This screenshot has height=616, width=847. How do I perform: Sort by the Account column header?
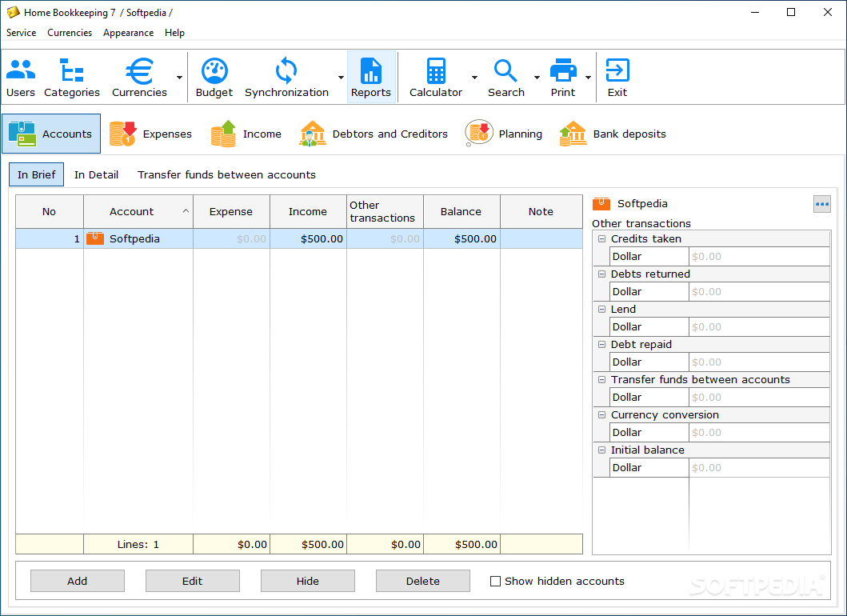138,212
